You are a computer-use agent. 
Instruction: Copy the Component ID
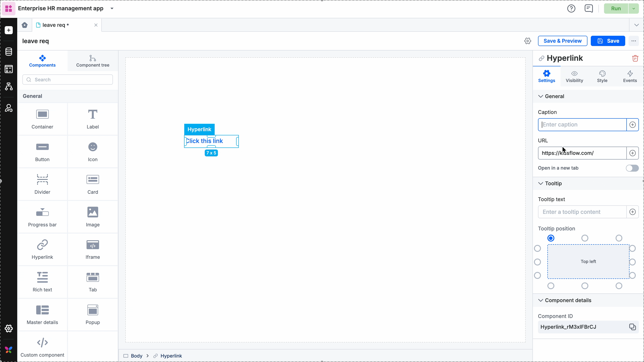(633, 327)
